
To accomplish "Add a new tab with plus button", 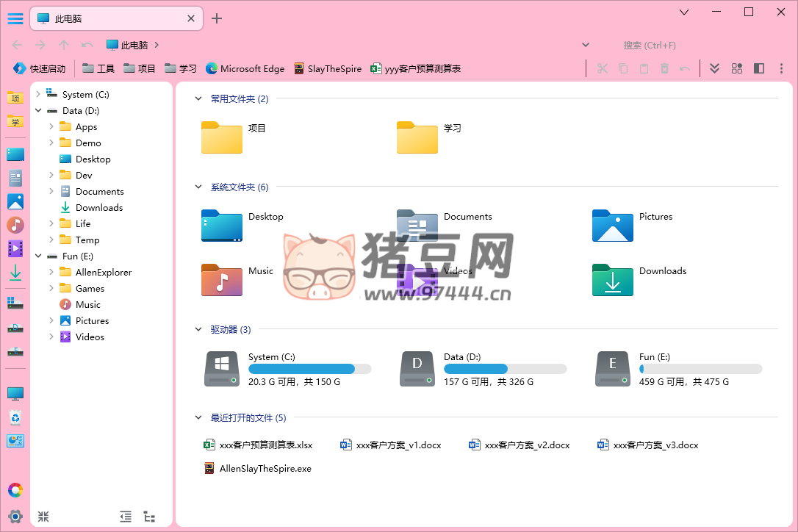I will 217,18.
